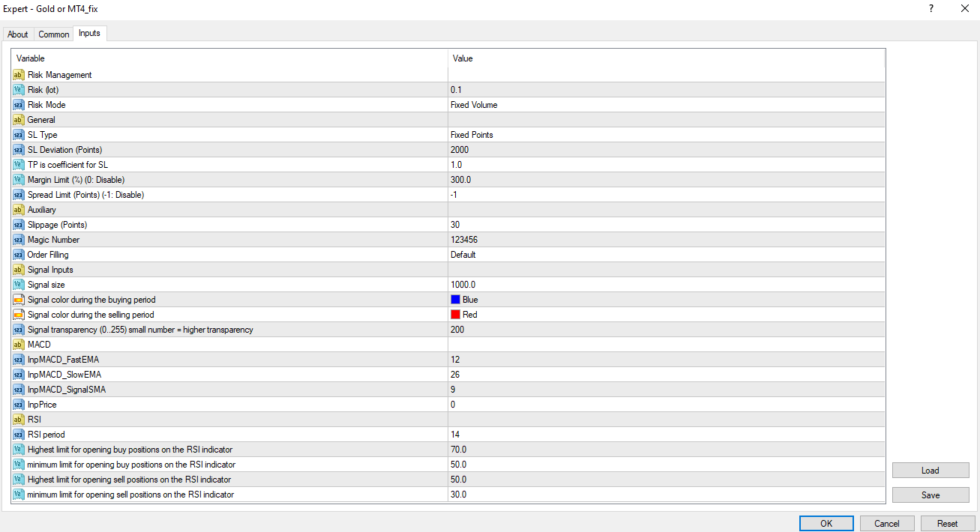Switch to the Common tab

54,34
